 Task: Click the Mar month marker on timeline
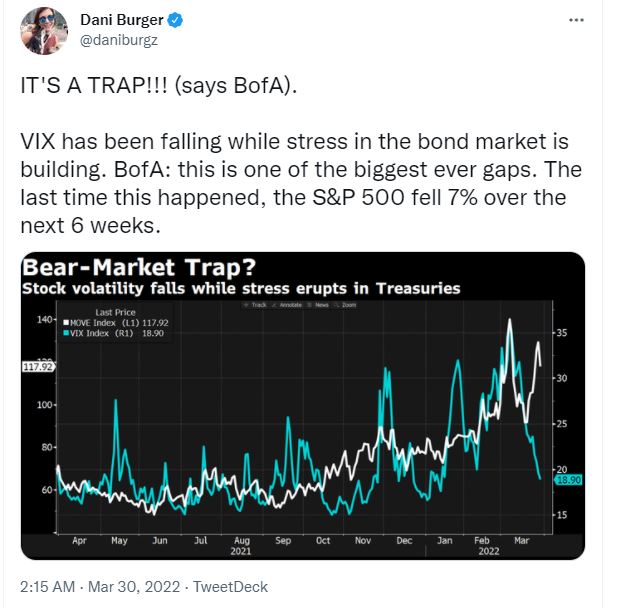click(520, 540)
